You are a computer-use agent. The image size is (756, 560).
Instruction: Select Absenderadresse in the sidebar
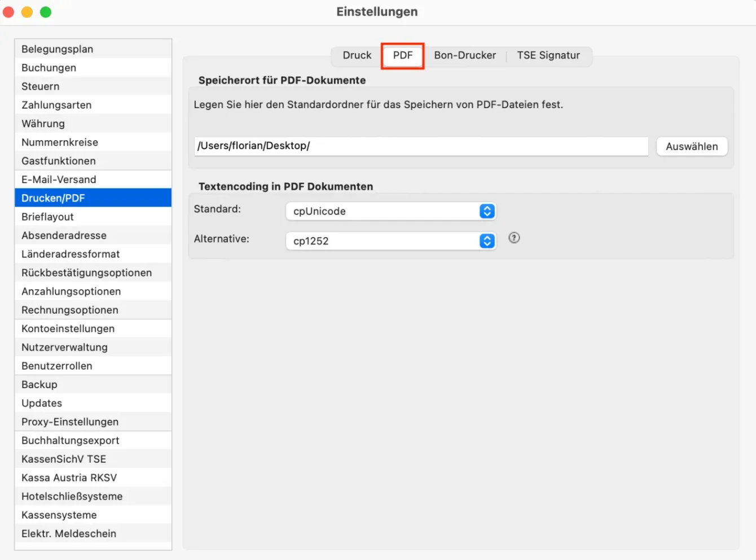pos(93,235)
